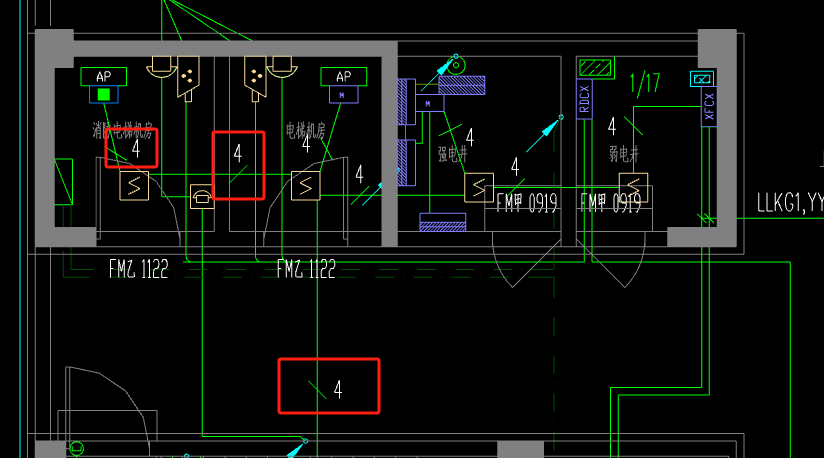
Task: Select the double door swing below 弱电井
Action: point(610,260)
